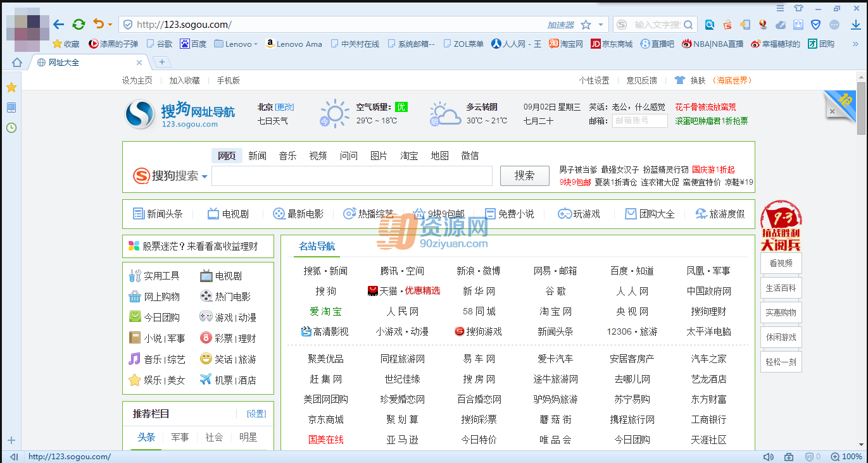
Task: Open the 收藏 favorites bookmark button
Action: [66, 44]
